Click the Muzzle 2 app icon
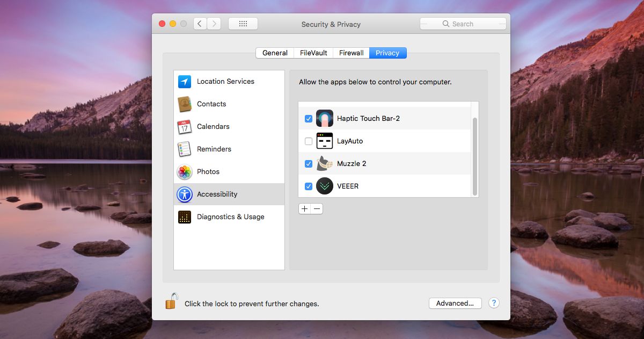 [x=325, y=164]
